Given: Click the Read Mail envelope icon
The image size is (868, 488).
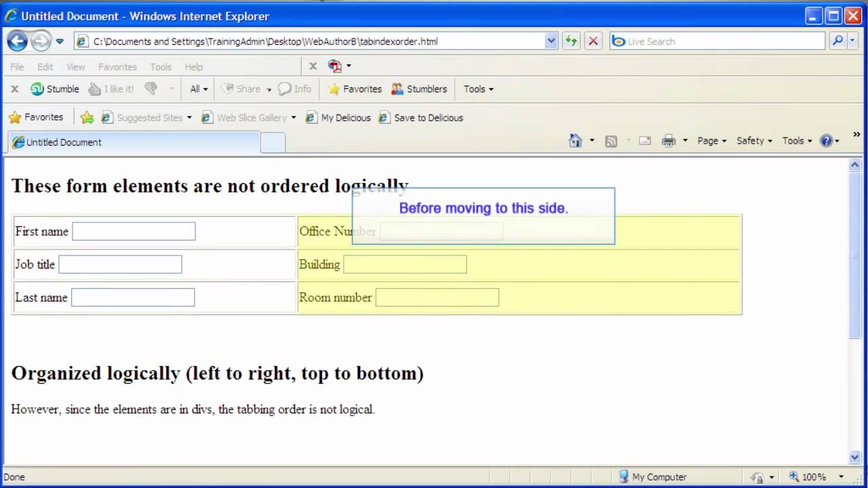Looking at the screenshot, I should 645,141.
